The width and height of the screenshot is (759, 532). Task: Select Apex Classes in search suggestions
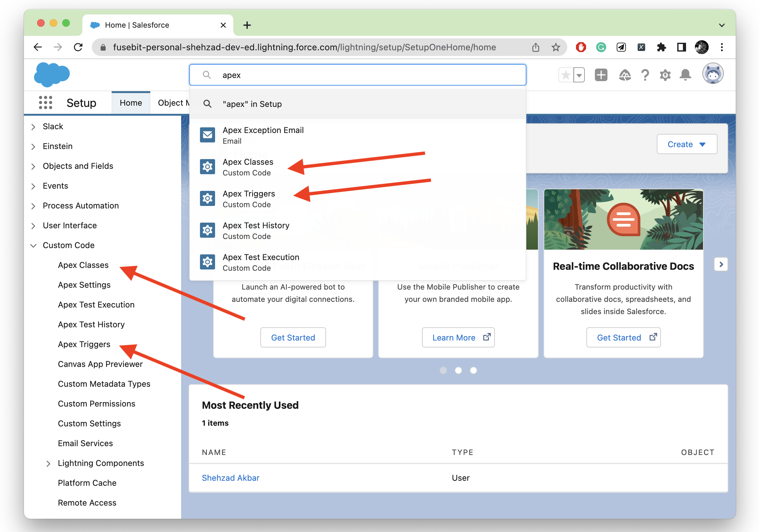tap(357, 167)
